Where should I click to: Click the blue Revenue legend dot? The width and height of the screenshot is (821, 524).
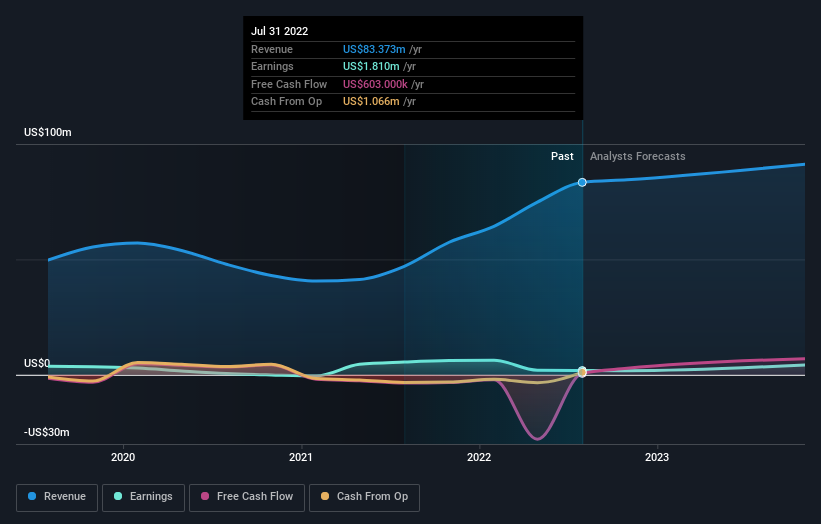[x=32, y=496]
